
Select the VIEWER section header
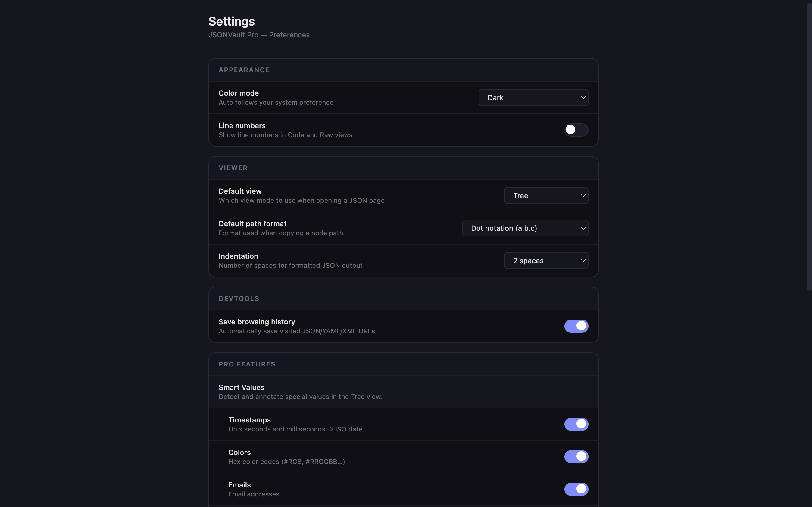click(233, 168)
